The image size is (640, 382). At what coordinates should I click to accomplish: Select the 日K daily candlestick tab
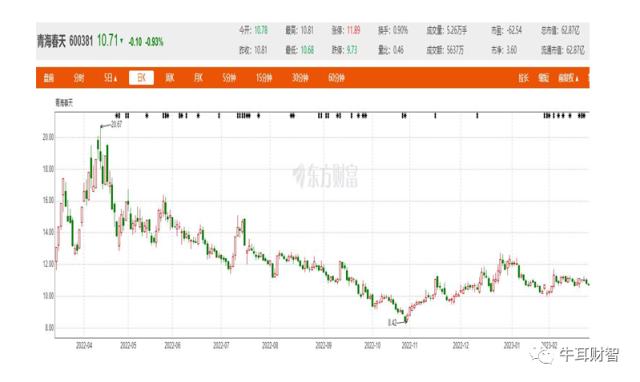141,78
